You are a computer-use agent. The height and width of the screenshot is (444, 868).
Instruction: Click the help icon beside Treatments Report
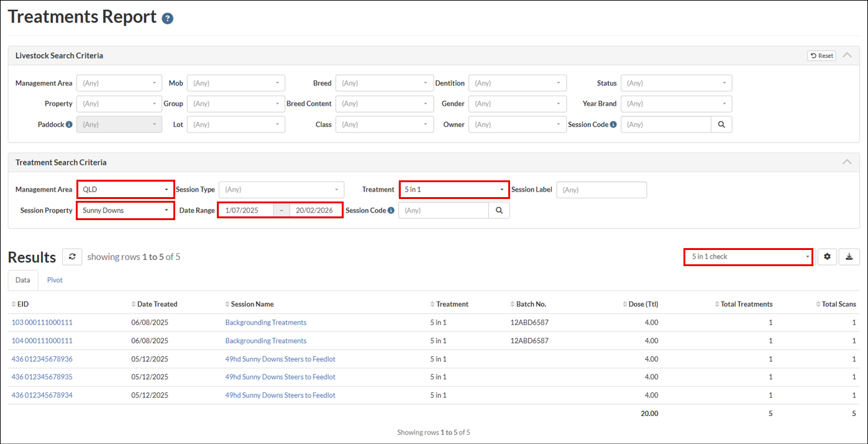coord(167,19)
